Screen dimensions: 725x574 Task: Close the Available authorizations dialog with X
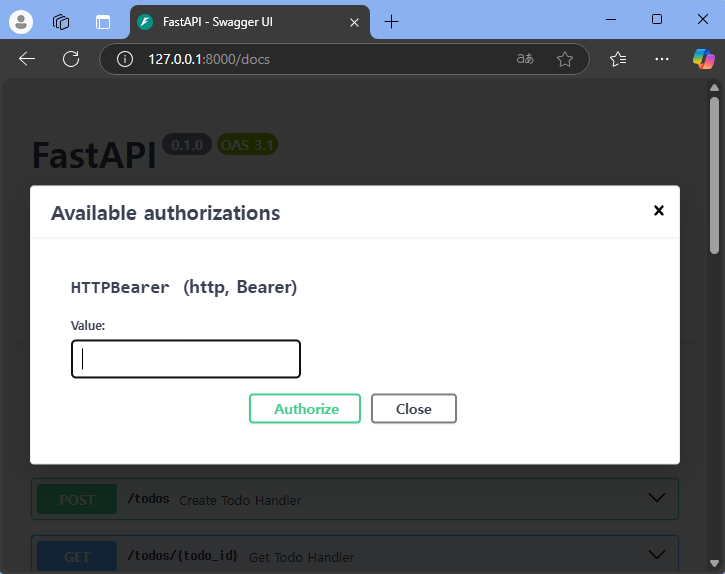tap(658, 210)
